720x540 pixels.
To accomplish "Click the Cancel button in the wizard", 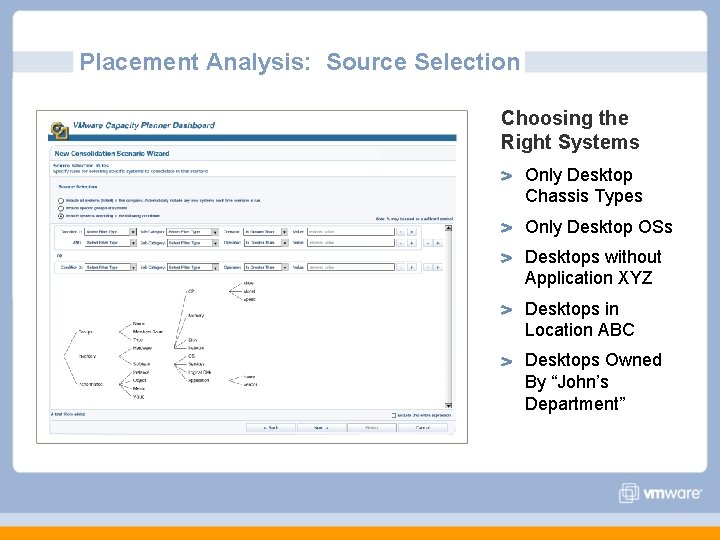I will coord(422,428).
